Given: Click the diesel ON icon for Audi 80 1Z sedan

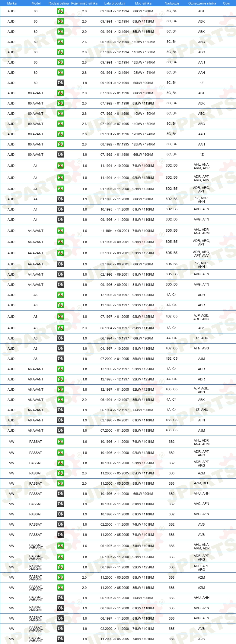Looking at the screenshot, I should pyautogui.click(x=61, y=83).
